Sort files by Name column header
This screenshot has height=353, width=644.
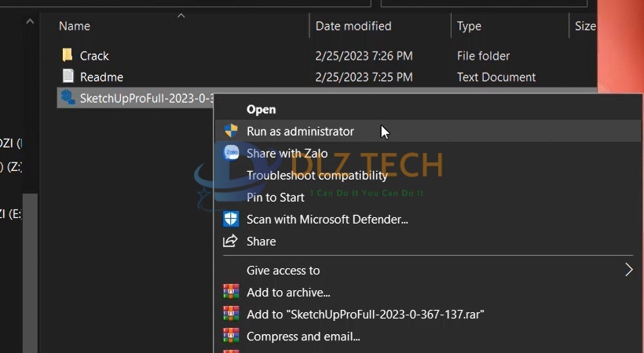tap(75, 26)
